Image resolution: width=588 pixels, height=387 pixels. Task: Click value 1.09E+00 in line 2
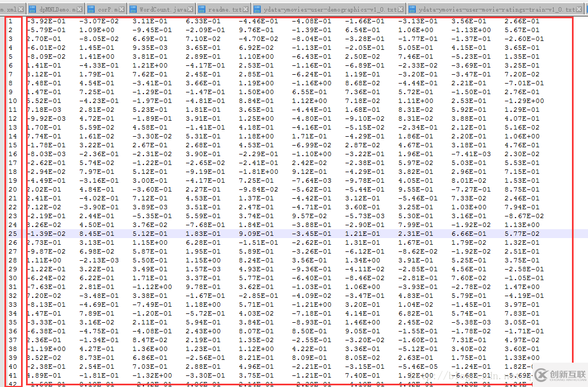[x=97, y=30]
